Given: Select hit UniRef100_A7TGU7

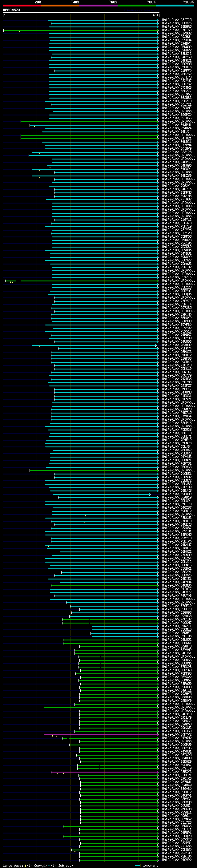Looking at the screenshot, I should [176, 199].
